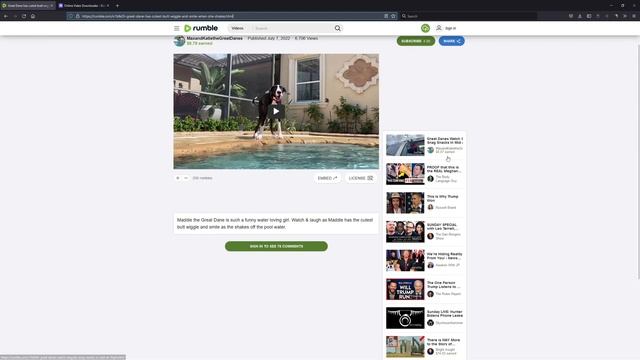Click the browser toolbar Search box
Screen dimensions: 640x360
(469, 16)
